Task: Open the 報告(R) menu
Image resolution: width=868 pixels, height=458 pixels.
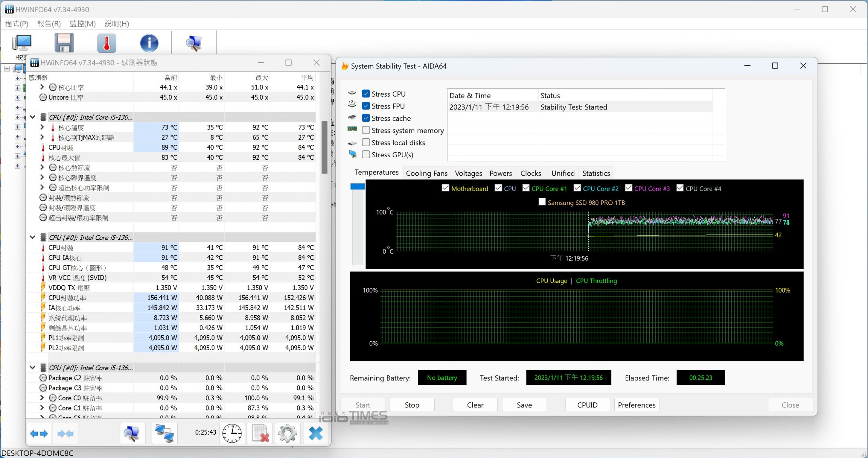Action: [49, 24]
